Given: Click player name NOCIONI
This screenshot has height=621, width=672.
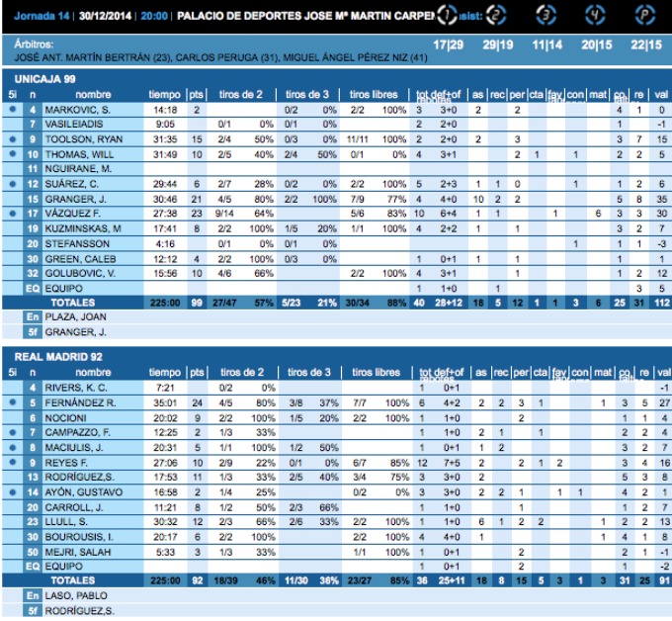Looking at the screenshot, I should click(x=65, y=417).
